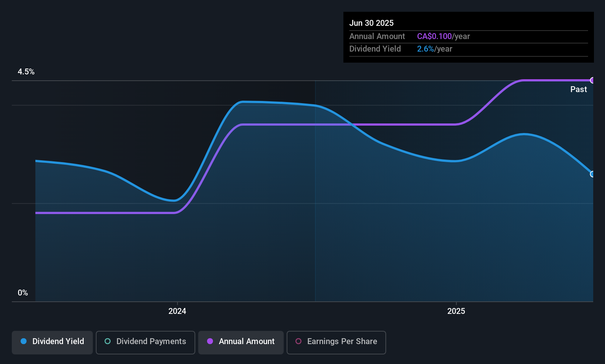Enable the Earnings Per Share series
This screenshot has width=605, height=364.
tap(336, 343)
